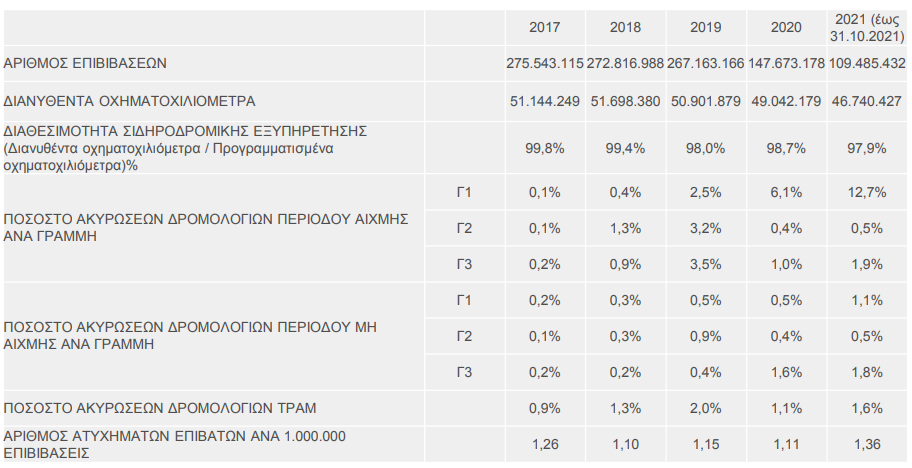Click the 1,26 accidents cell
Image resolution: width=912 pixels, height=468 pixels.
coord(545,444)
